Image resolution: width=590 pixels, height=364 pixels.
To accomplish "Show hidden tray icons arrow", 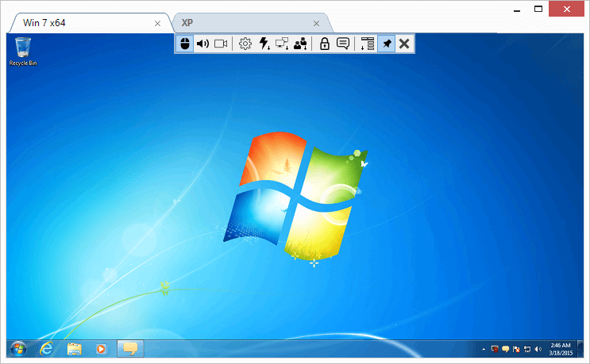I will click(484, 350).
